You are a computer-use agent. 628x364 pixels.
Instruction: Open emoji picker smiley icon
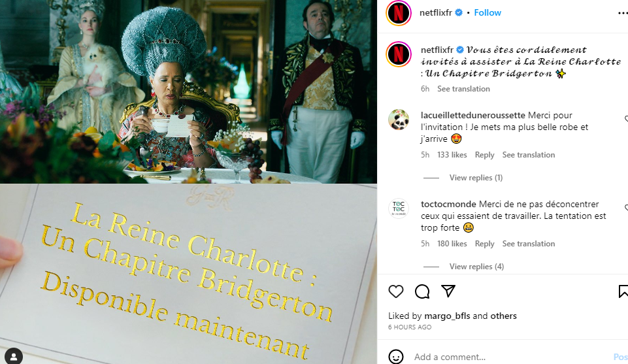coord(396,356)
